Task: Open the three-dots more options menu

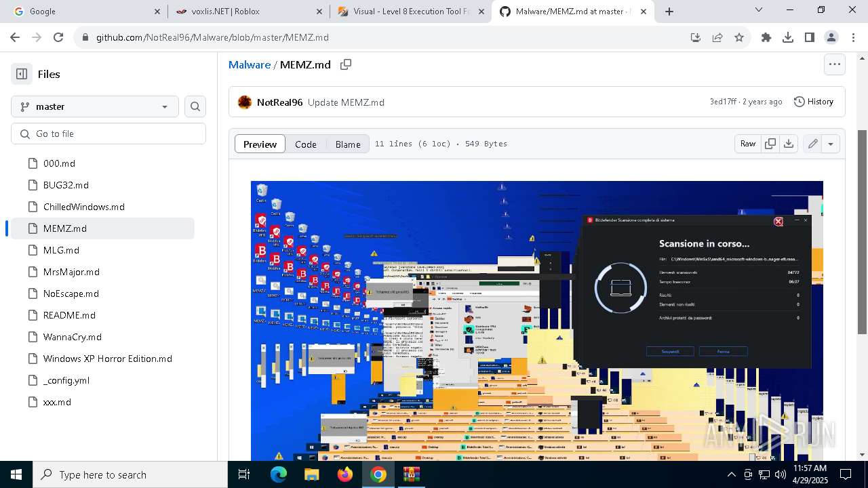Action: (x=835, y=64)
